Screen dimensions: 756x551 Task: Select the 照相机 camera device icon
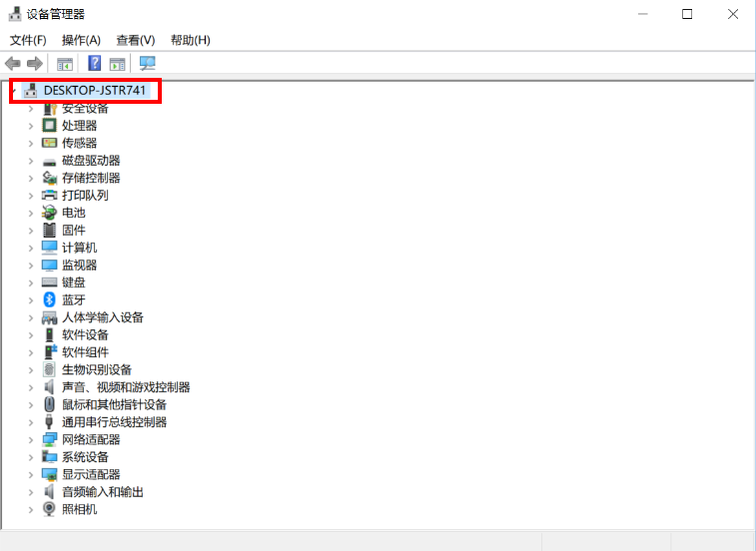coord(50,509)
